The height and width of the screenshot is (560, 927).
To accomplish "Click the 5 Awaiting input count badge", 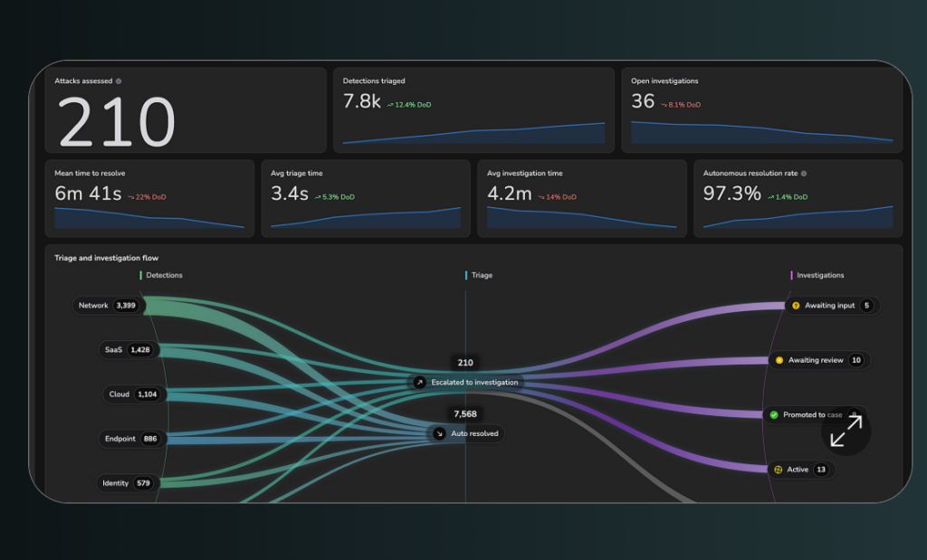I will [x=866, y=306].
